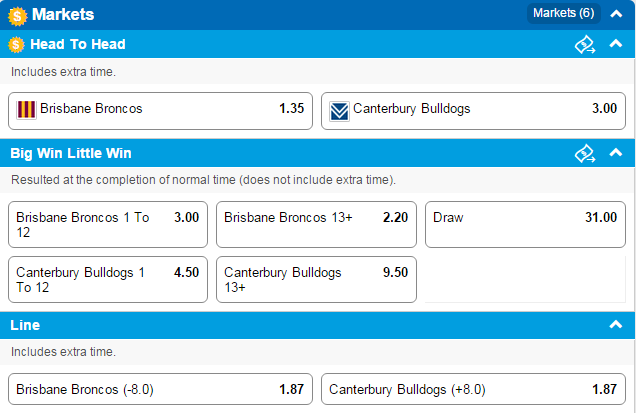This screenshot has height=413, width=636.
Task: Pick Canterbury Bulldogs 13+ at 9.50
Action: (x=316, y=279)
